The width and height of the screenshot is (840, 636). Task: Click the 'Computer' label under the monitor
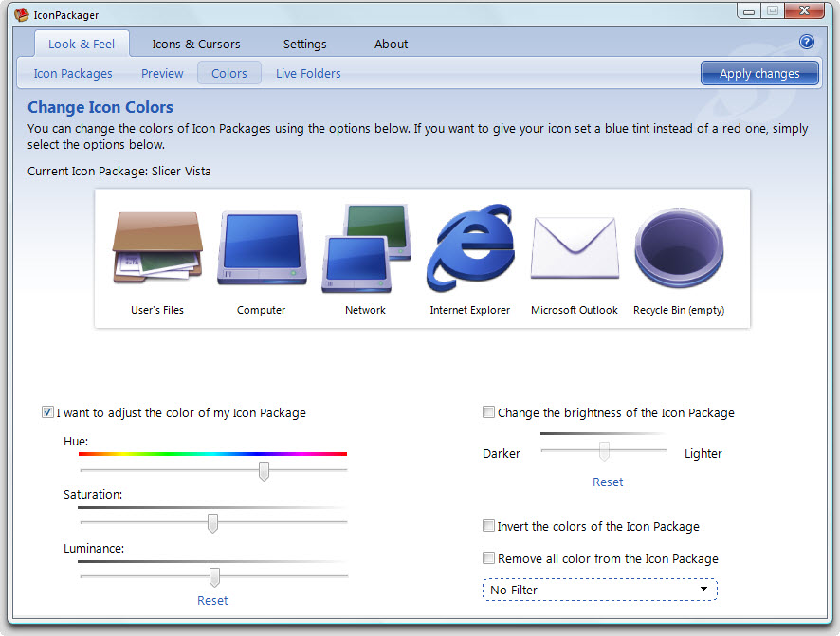coord(262,310)
